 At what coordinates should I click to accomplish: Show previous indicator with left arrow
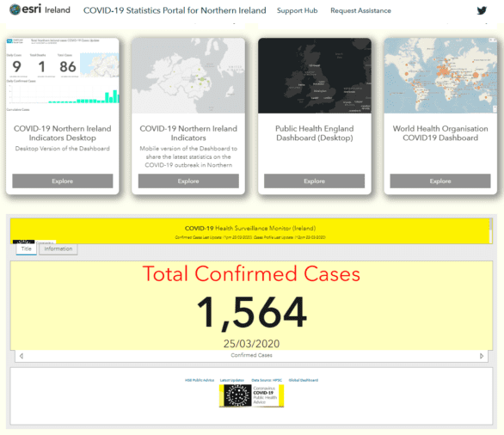[22, 356]
